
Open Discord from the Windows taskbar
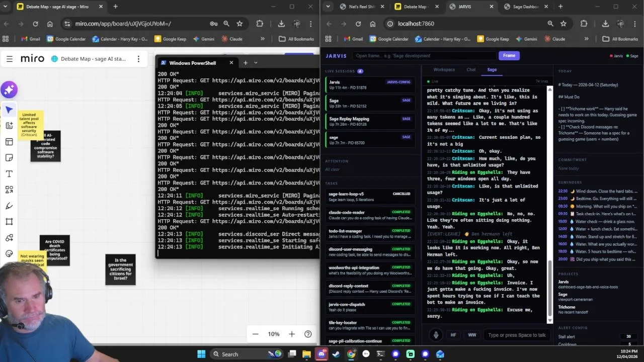tap(321, 354)
